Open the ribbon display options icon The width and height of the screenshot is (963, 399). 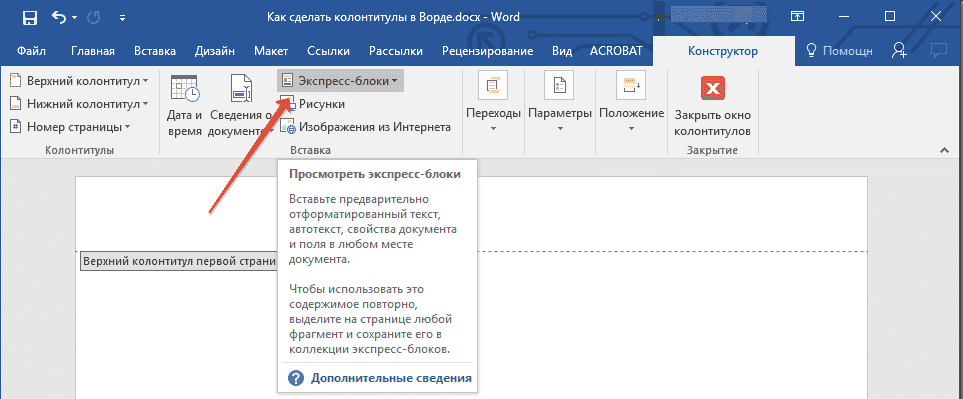pos(797,17)
